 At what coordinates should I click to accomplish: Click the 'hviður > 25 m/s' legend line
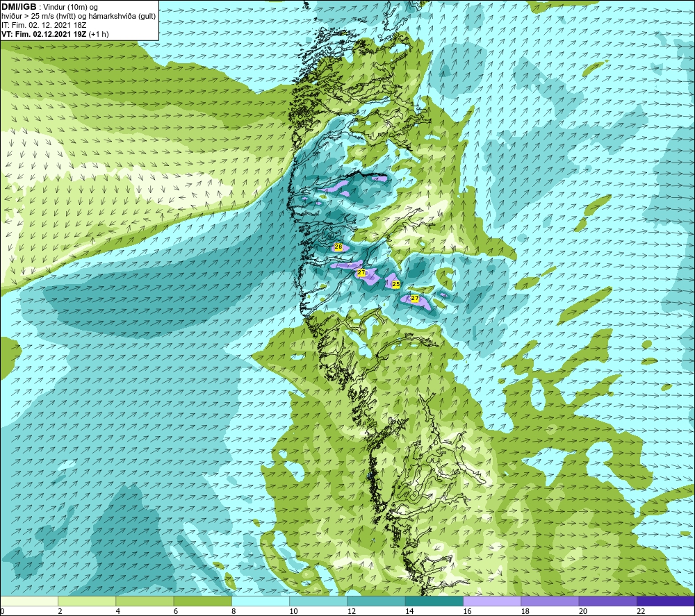79,17
